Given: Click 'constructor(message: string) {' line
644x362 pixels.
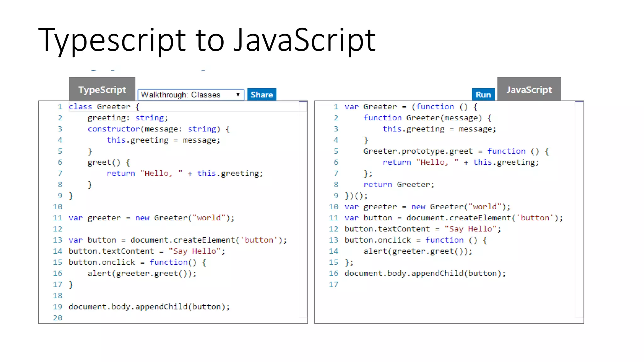Looking at the screenshot, I should pyautogui.click(x=159, y=129).
